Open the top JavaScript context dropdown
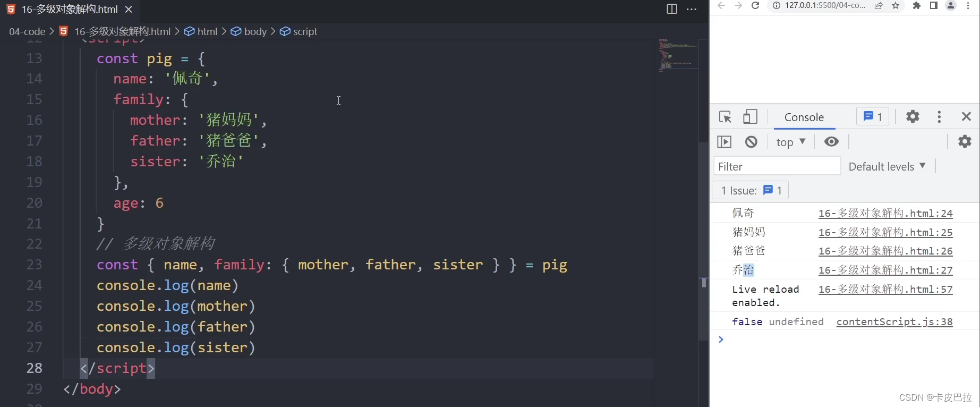Viewport: 980px width, 407px height. click(791, 142)
